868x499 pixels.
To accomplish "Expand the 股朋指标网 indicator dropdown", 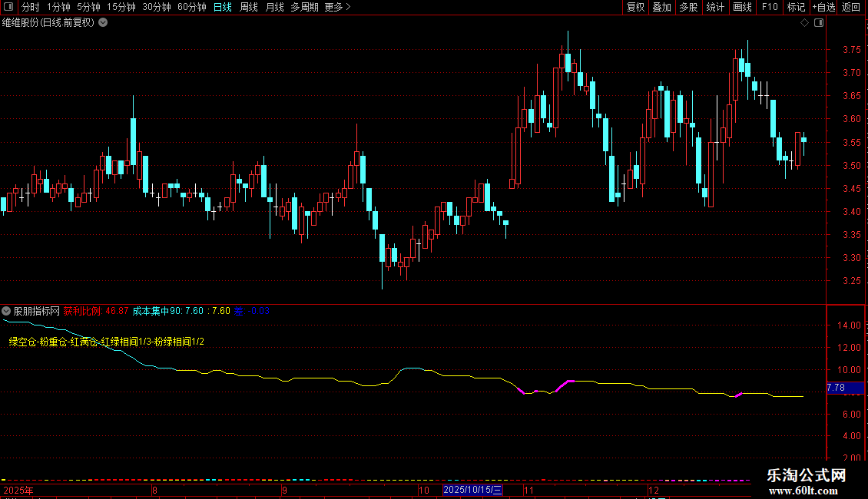I will 6,311.
